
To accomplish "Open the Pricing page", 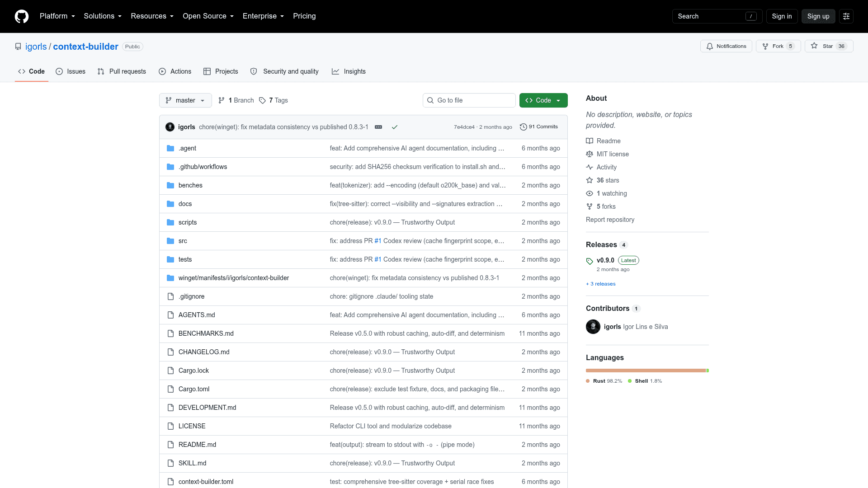I will tap(304, 16).
